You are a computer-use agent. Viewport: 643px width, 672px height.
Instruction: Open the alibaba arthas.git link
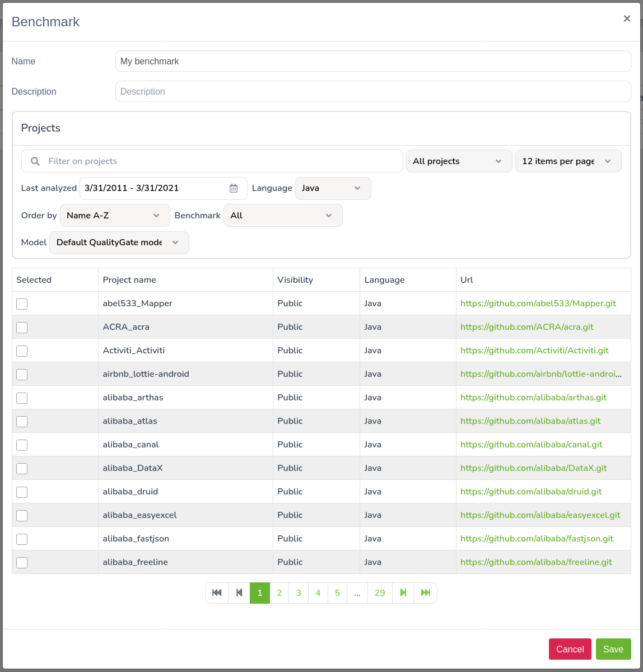point(534,398)
